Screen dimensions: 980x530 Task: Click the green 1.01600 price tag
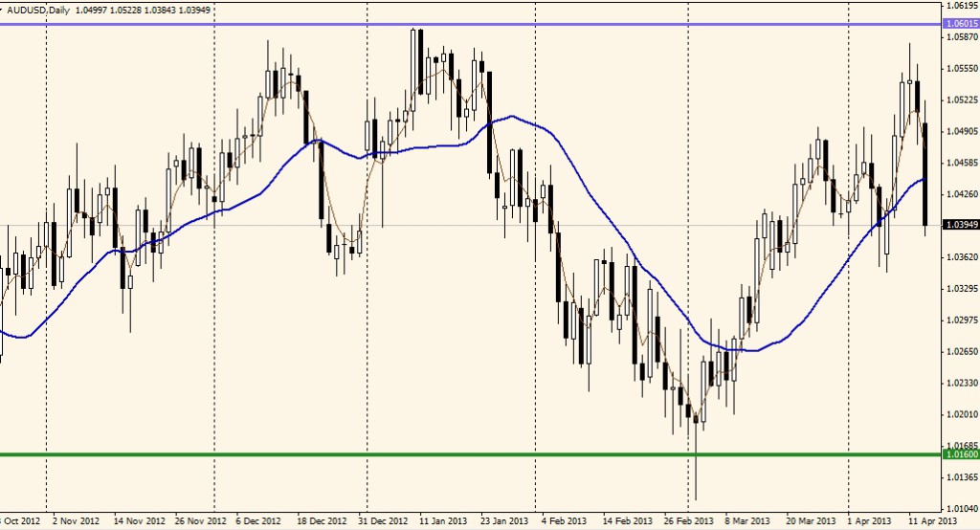pos(960,455)
